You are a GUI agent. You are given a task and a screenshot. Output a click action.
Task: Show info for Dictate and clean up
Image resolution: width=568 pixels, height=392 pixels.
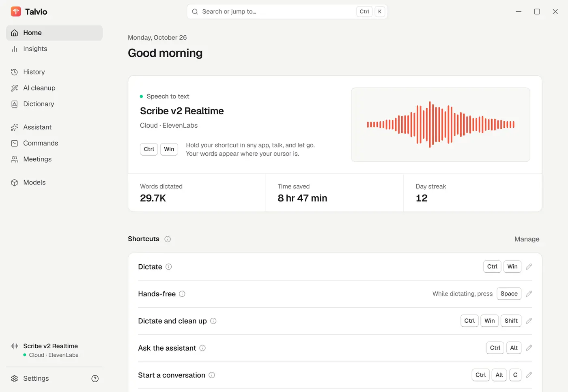[x=213, y=321]
